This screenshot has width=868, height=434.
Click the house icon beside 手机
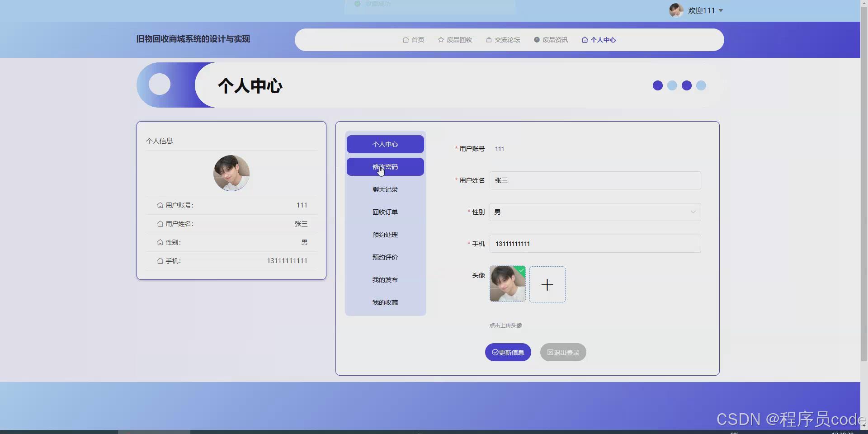[160, 261]
